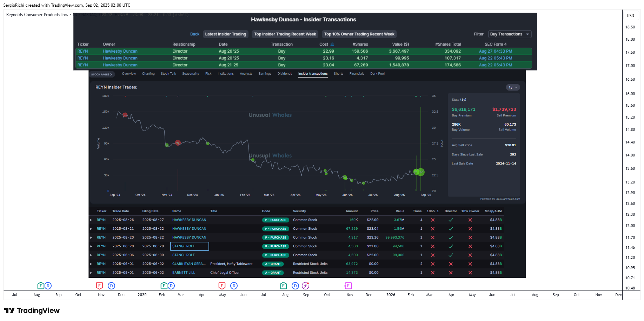Expand the 2025-08-26 HAWKESBY DUNCAN trade row
The width and height of the screenshot is (644, 321).
pyautogui.click(x=91, y=220)
